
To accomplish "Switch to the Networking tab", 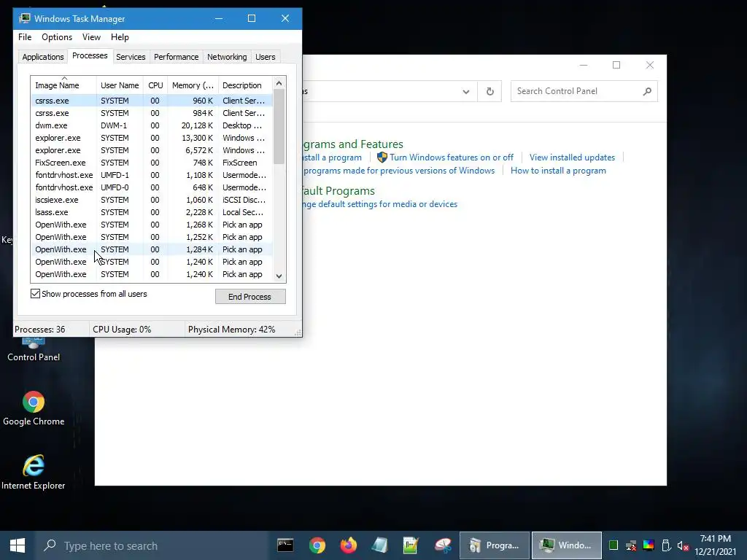I will tap(227, 57).
